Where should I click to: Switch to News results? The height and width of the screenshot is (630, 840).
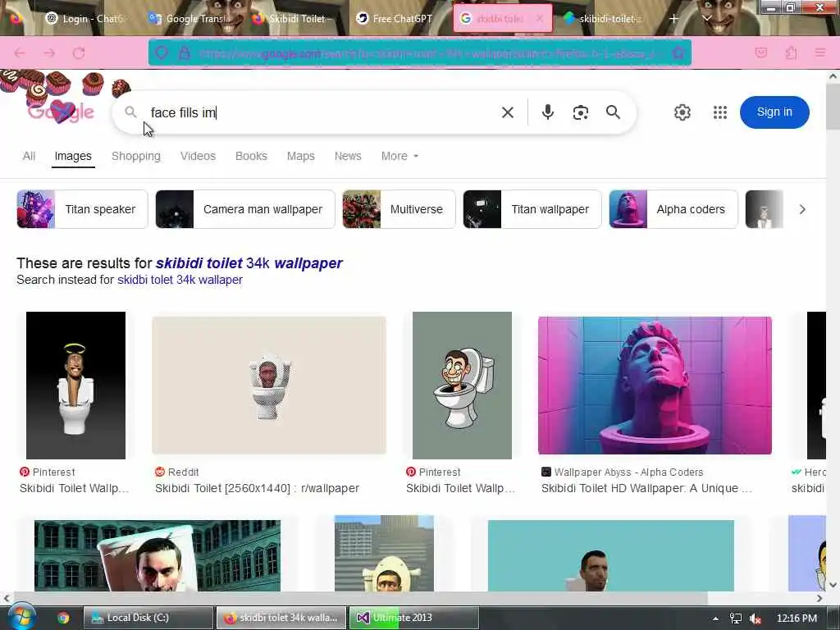(x=348, y=156)
